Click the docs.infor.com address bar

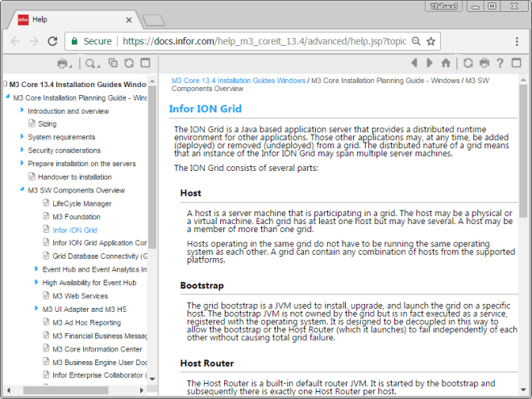coord(258,41)
